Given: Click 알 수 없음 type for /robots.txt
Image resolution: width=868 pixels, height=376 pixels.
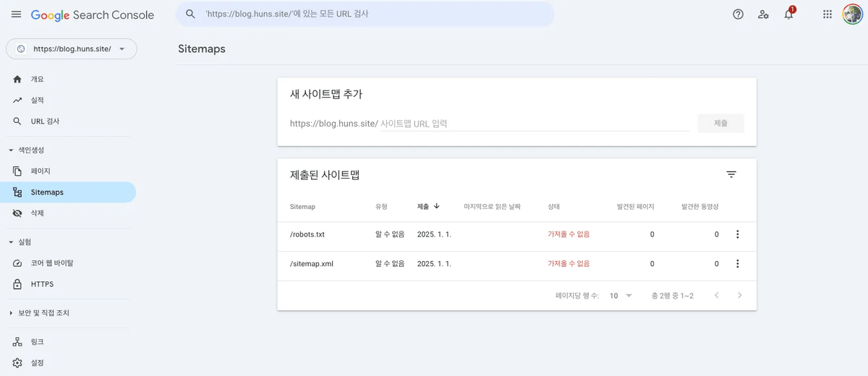Looking at the screenshot, I should (x=390, y=234).
